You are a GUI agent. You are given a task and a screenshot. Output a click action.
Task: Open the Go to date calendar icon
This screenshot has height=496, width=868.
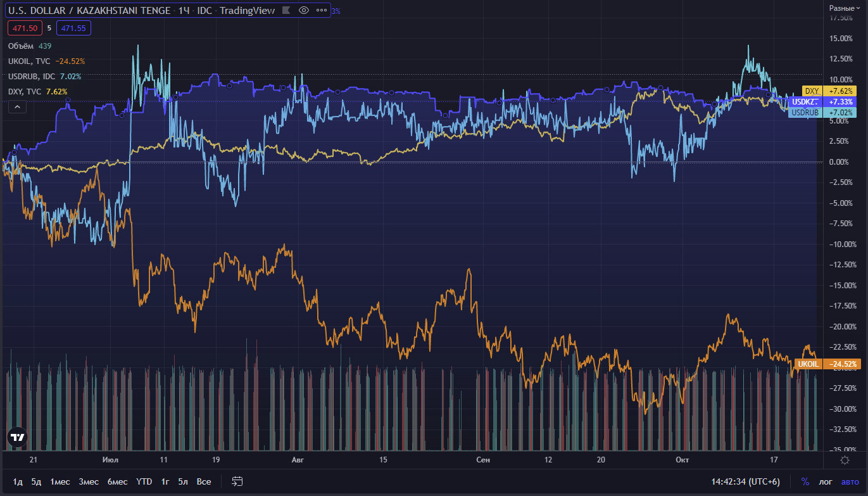pyautogui.click(x=237, y=481)
